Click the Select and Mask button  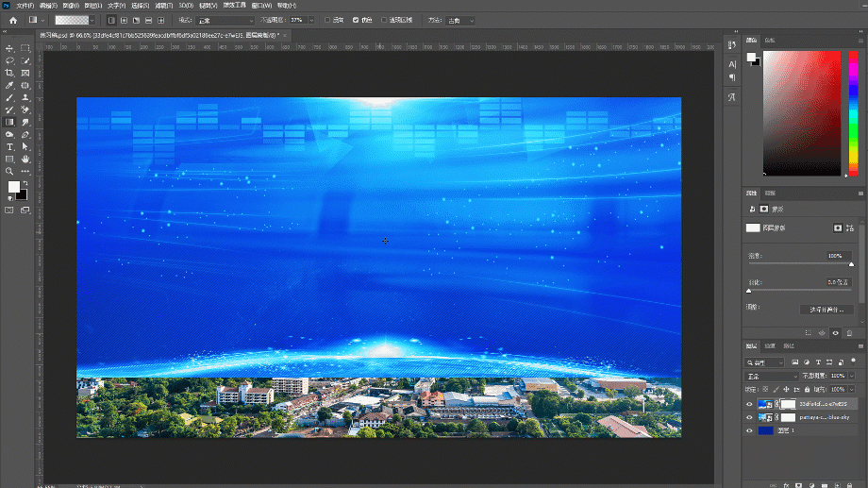(x=826, y=310)
